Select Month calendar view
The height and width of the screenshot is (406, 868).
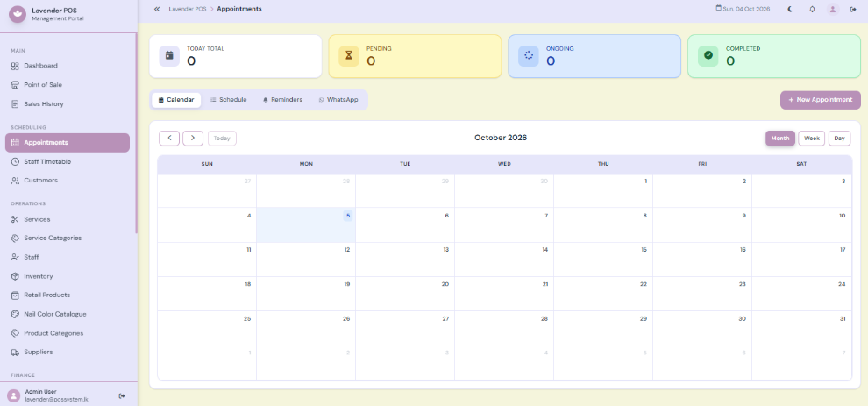pyautogui.click(x=780, y=138)
